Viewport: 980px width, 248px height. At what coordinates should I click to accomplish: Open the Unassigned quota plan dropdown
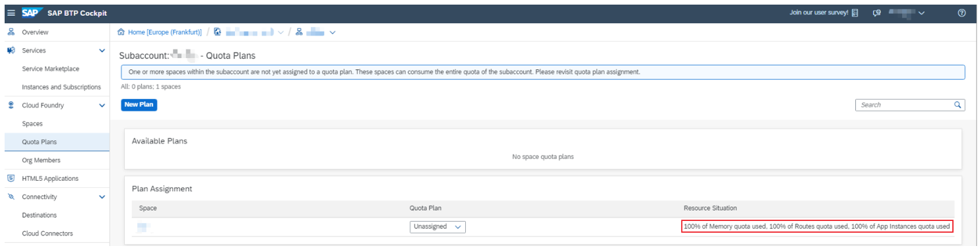(438, 226)
